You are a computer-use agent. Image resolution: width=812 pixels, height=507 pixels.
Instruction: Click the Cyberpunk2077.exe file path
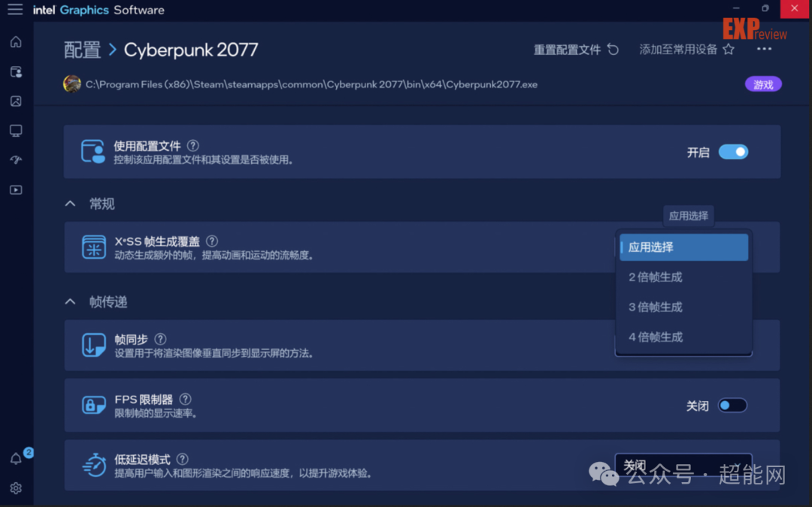click(x=311, y=84)
